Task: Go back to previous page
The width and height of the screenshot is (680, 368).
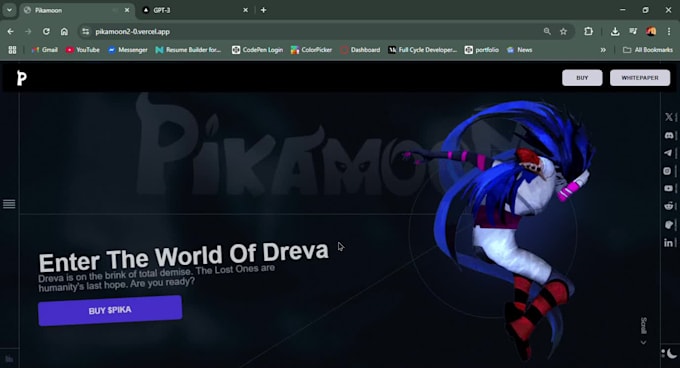Action: click(10, 32)
